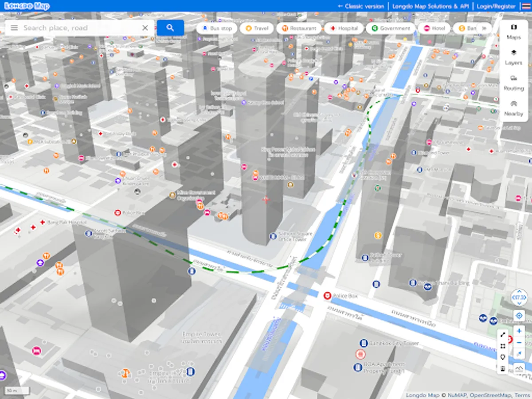Toggle the Hospital category filter
Screen dimensions: 532x399
coord(344,28)
